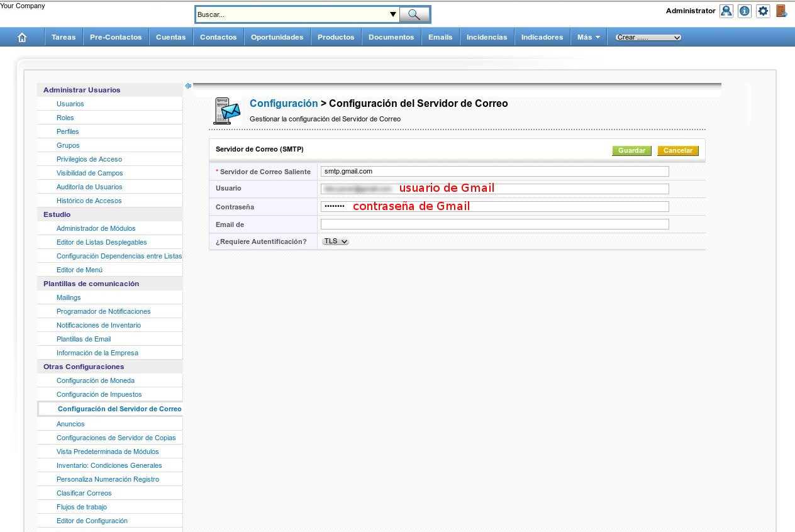Expand the search box dropdown arrow
The image size is (795, 532).
(x=393, y=14)
